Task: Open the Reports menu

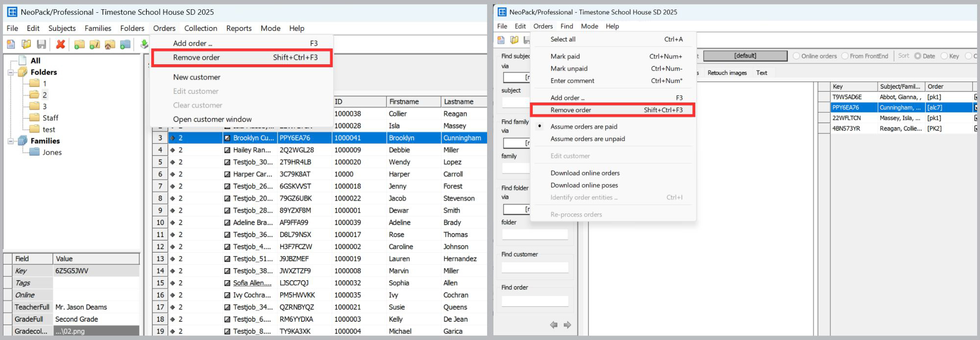Action: [x=239, y=28]
